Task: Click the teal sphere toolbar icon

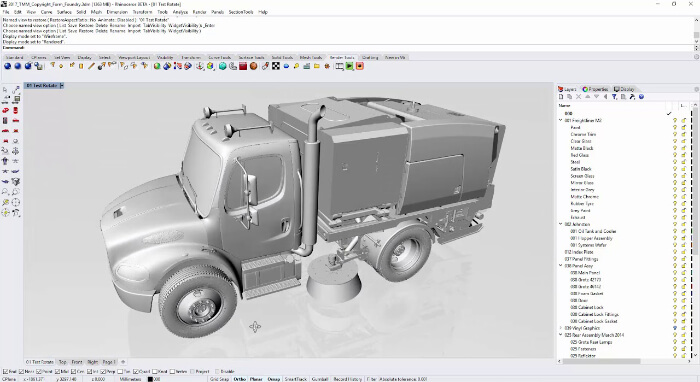Action: 222,66
